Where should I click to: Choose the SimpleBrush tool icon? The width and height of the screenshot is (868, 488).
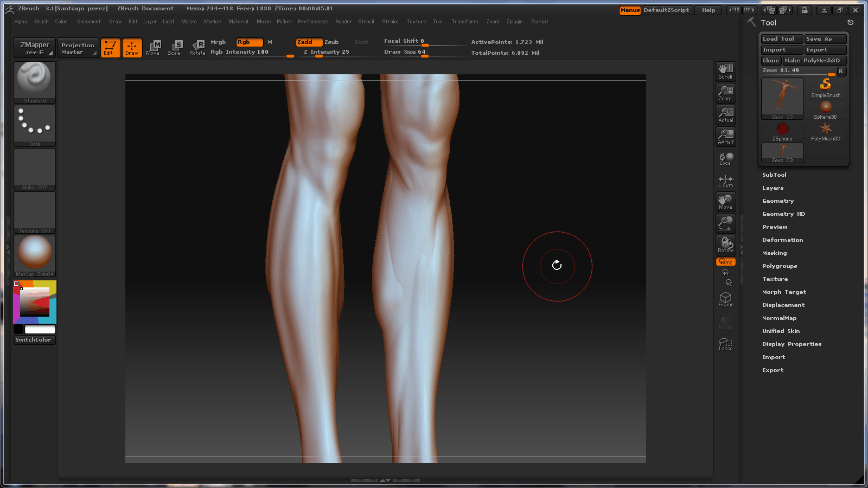(825, 88)
